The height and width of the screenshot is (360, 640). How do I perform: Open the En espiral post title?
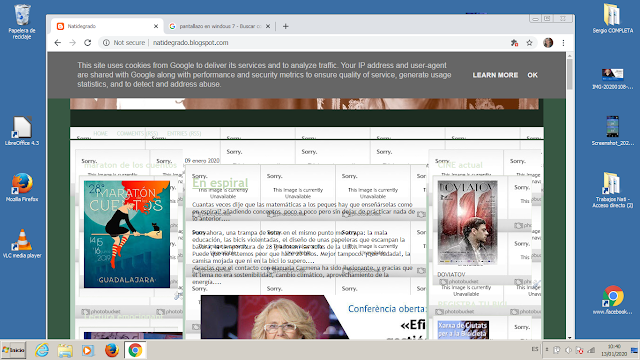coord(220,183)
